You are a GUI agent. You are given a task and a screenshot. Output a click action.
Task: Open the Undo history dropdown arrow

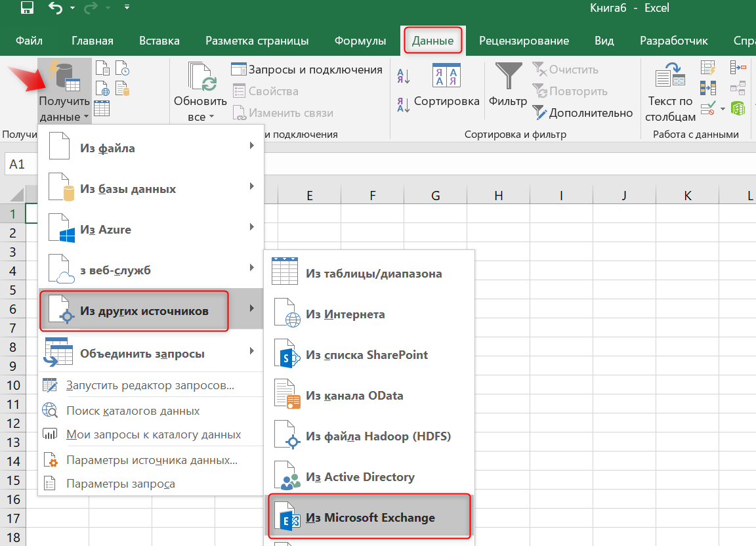pos(72,8)
